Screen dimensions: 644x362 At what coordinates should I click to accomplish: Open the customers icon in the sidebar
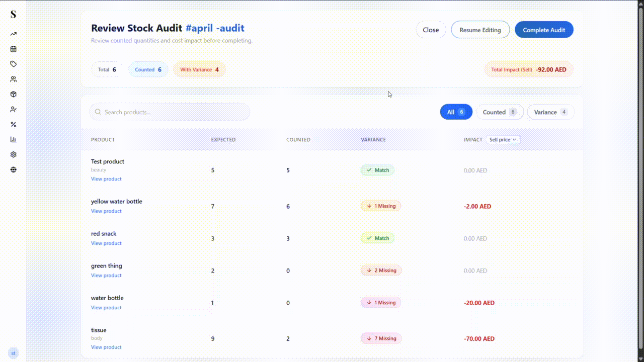click(13, 79)
